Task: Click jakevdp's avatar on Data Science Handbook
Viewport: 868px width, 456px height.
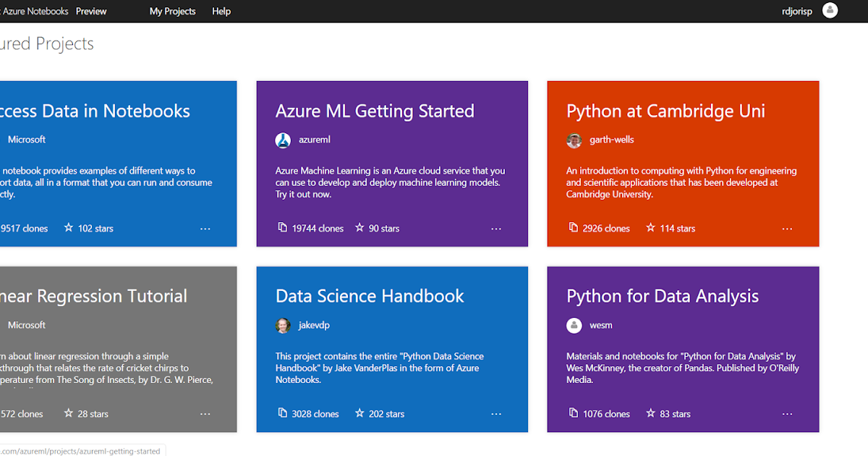Action: pyautogui.click(x=282, y=325)
